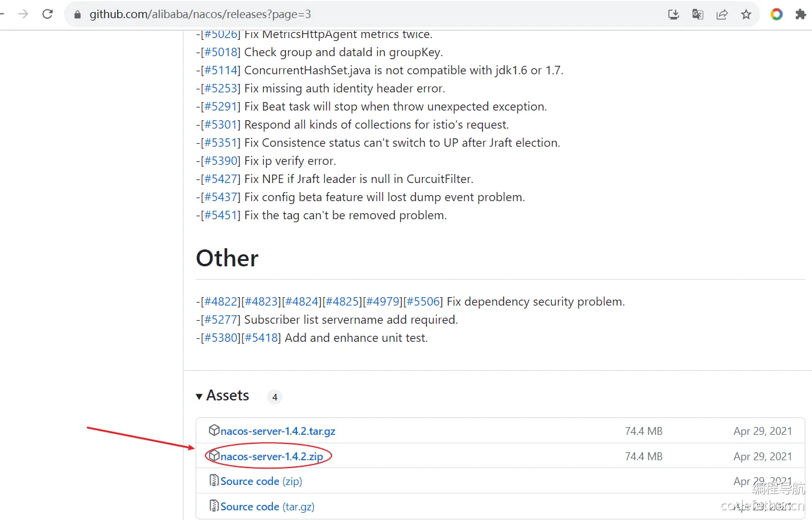Open issue #5018 link
Image resolution: width=812 pixels, height=520 pixels.
pyautogui.click(x=220, y=53)
